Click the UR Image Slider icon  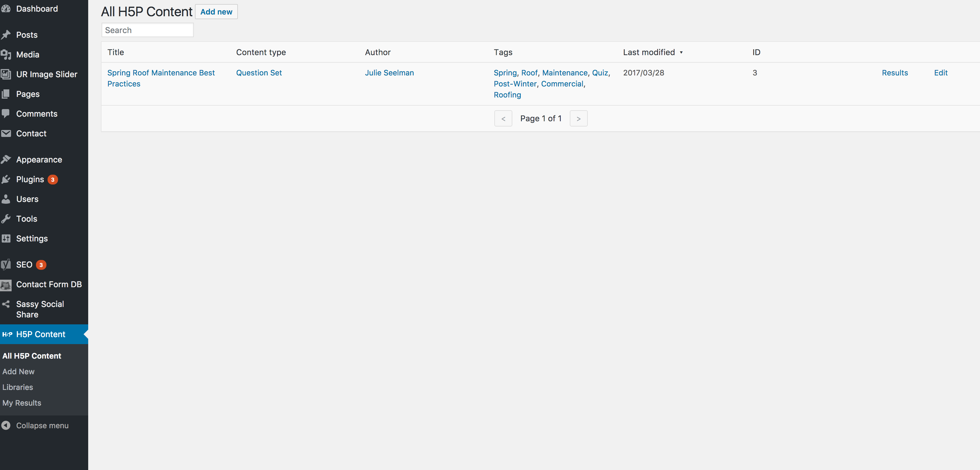(x=6, y=74)
